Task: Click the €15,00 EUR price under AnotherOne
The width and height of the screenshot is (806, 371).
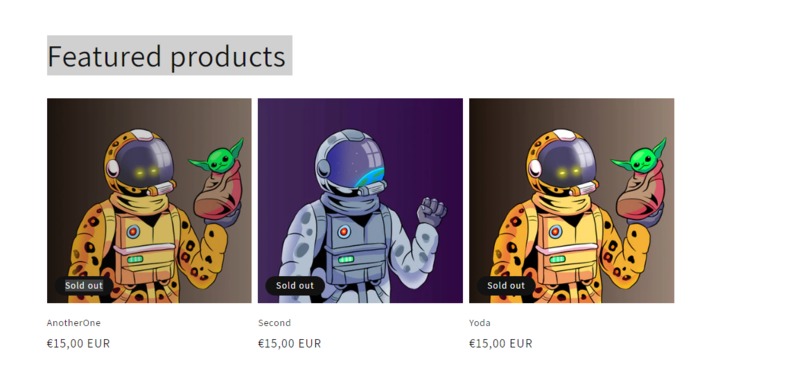Action: pyautogui.click(x=78, y=343)
